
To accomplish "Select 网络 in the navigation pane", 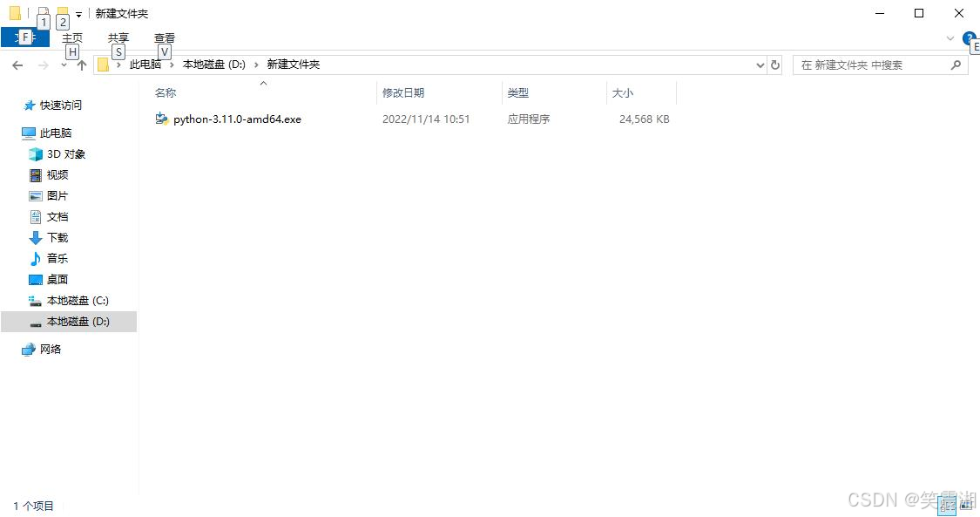I will point(51,349).
